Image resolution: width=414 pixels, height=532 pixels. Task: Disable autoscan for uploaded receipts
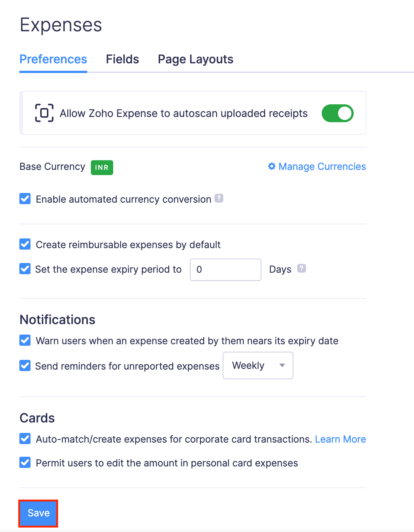point(337,113)
